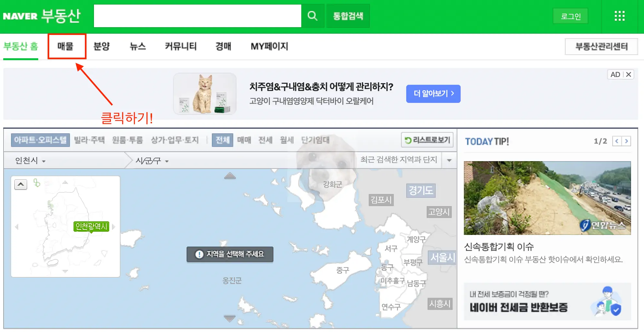
Task: Click the 더 알아보기 ad button
Action: click(x=433, y=94)
